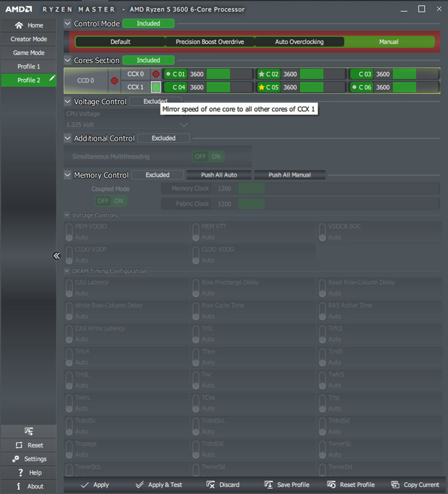The height and width of the screenshot is (494, 448).
Task: Collapse the Voltage Control section
Action: (x=67, y=101)
